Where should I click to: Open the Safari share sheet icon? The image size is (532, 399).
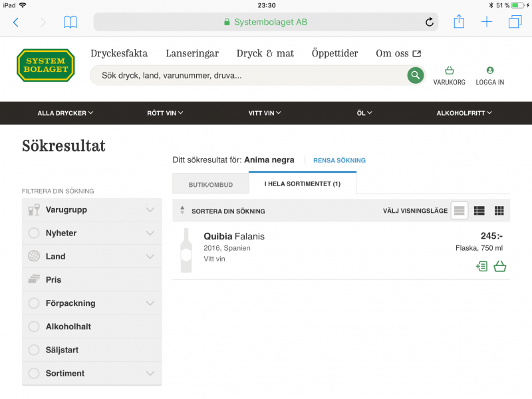click(459, 21)
